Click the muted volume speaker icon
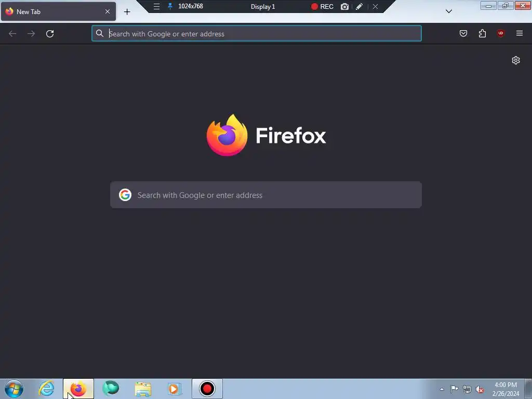Screen dimensions: 532x399 [x=480, y=389]
